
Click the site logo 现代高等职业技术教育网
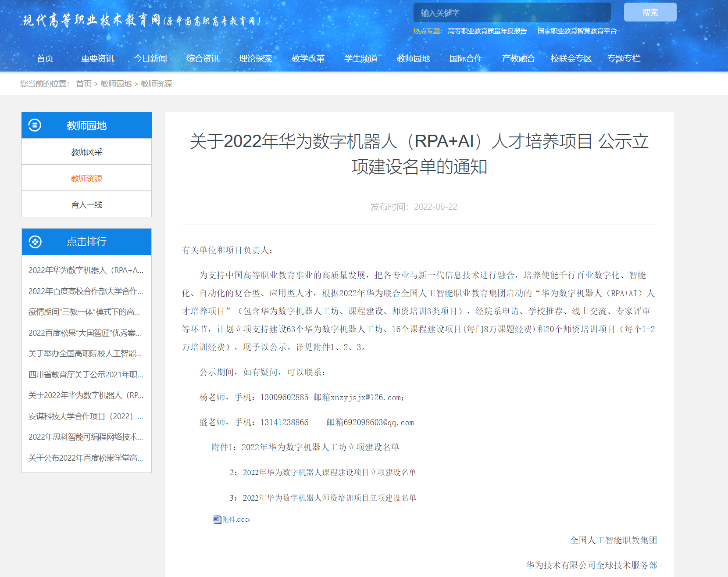[x=142, y=21]
